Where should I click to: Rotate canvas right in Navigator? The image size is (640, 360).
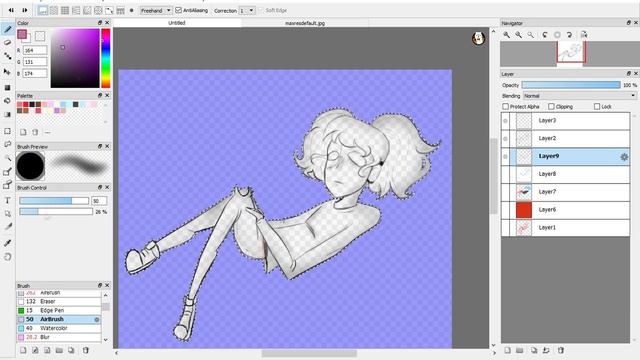point(569,35)
